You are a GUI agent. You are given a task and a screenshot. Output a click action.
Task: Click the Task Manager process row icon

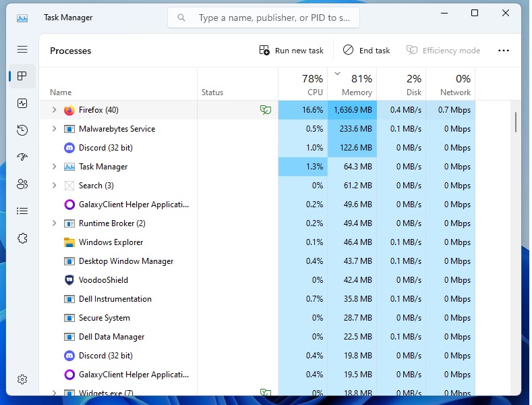coord(69,167)
